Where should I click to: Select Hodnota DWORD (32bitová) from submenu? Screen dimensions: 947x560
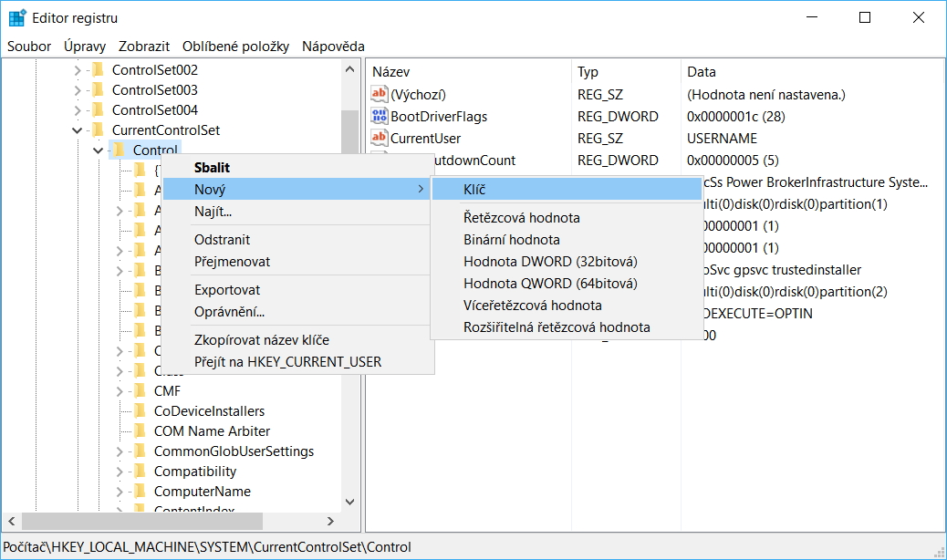point(549,261)
